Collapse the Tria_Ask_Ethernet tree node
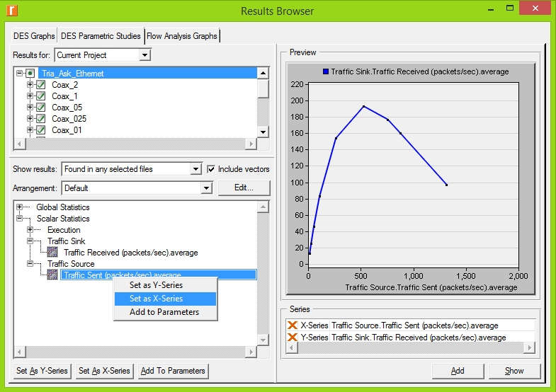This screenshot has width=556, height=392. tap(19, 74)
